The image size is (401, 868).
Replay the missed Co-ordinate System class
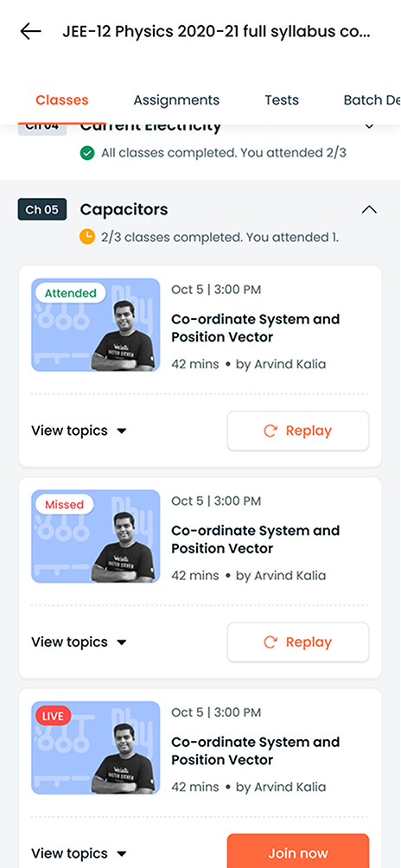coord(298,642)
